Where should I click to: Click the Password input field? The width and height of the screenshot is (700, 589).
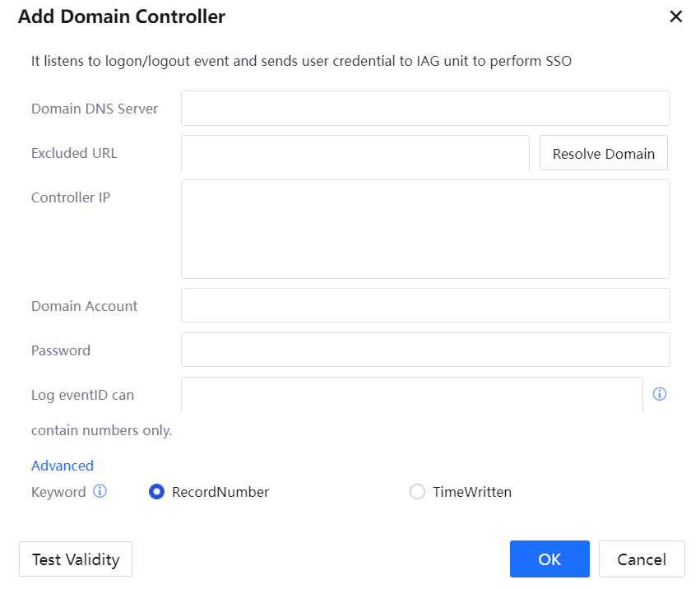425,350
